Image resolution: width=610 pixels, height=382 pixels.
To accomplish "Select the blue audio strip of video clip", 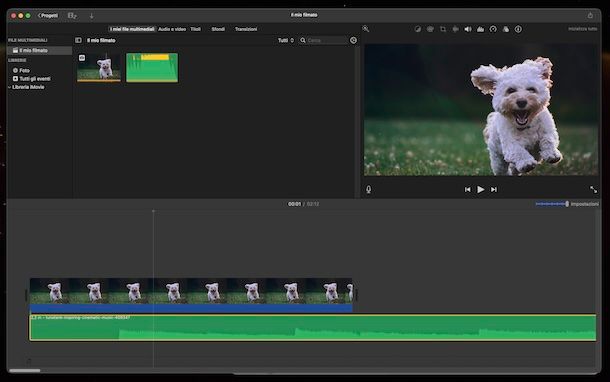I will [191, 308].
